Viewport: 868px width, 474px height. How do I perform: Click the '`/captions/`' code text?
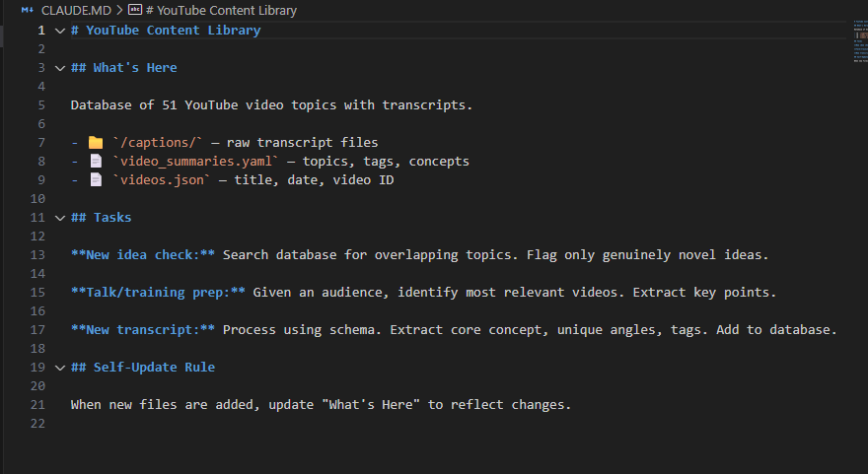(x=158, y=143)
